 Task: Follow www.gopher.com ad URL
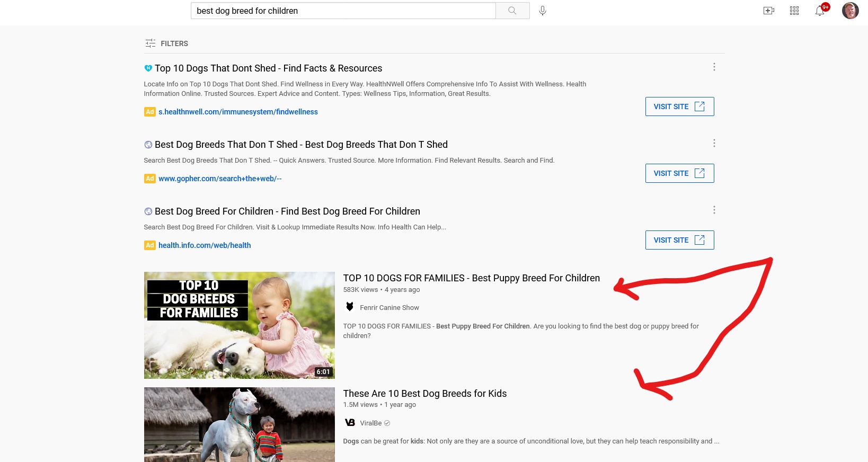pos(220,179)
